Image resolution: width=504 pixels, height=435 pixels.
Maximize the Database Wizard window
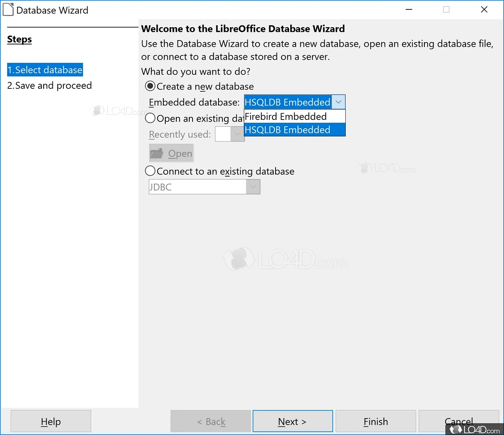[446, 9]
